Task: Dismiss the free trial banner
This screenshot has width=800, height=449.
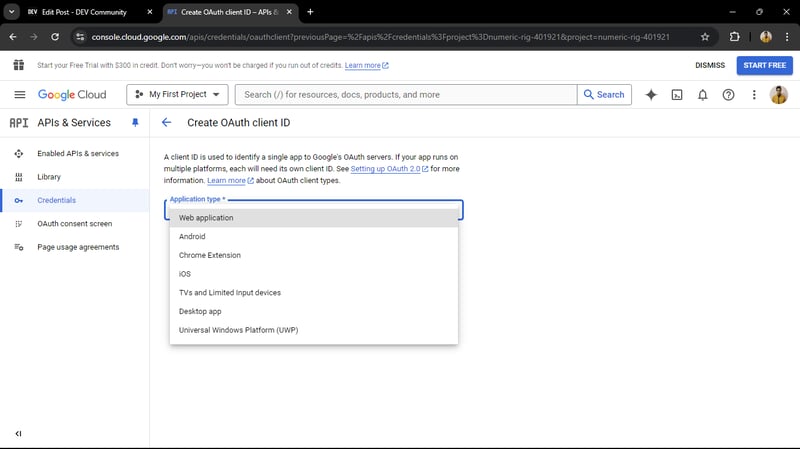Action: click(710, 65)
